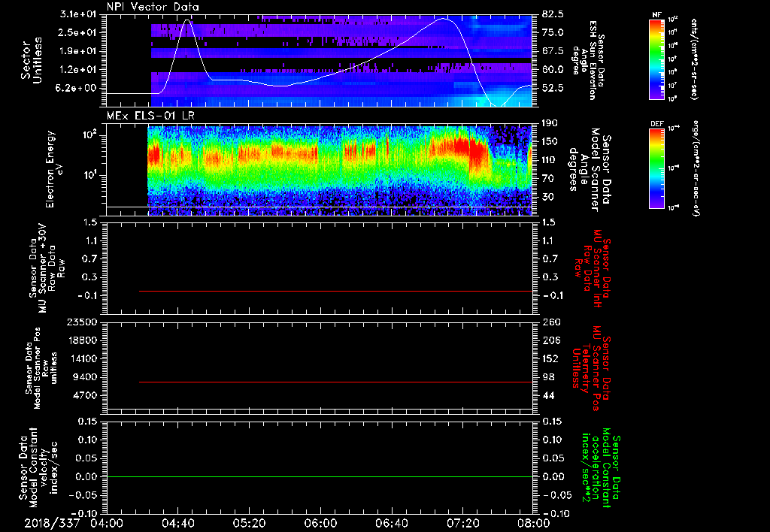770x532 pixels.
Task: Click the red line in MU Scanner +30V panel
Action: (x=336, y=291)
